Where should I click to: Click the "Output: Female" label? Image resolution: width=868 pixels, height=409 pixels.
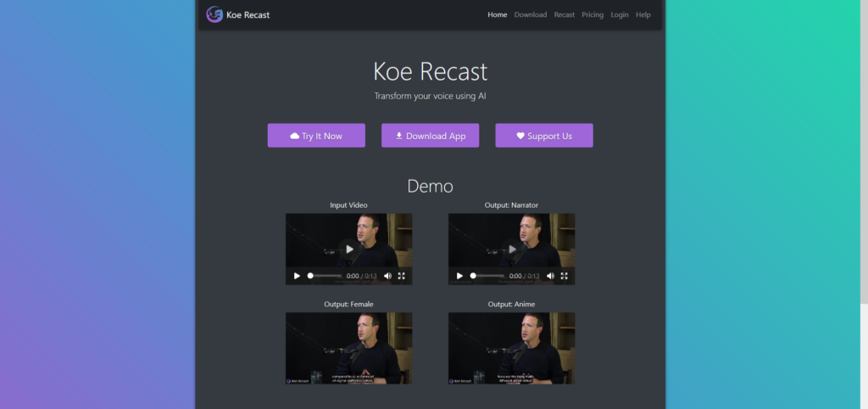coord(348,305)
